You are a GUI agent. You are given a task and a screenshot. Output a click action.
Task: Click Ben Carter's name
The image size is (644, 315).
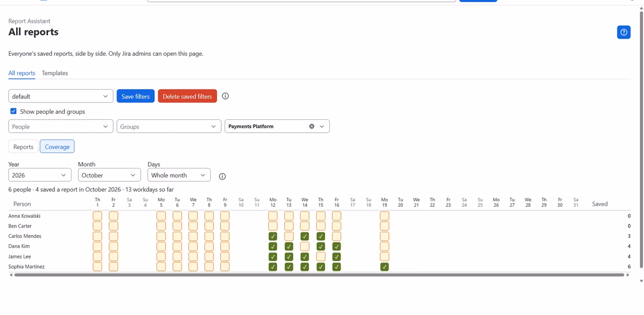tap(20, 226)
